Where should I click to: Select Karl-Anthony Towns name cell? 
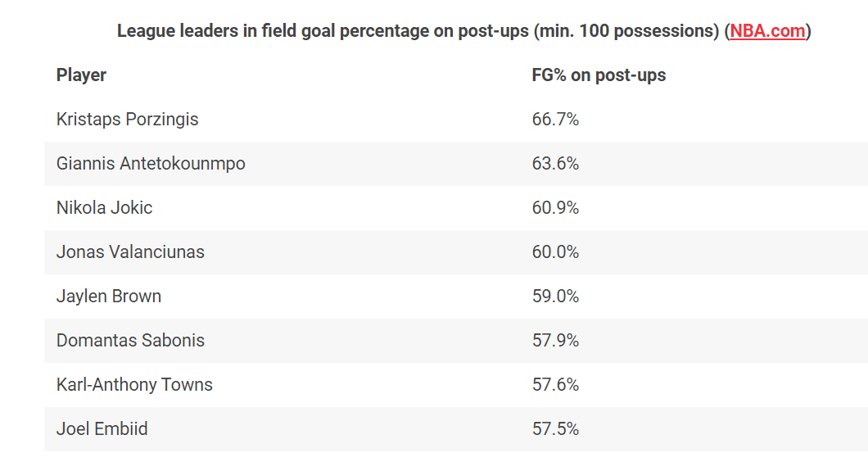coord(134,385)
